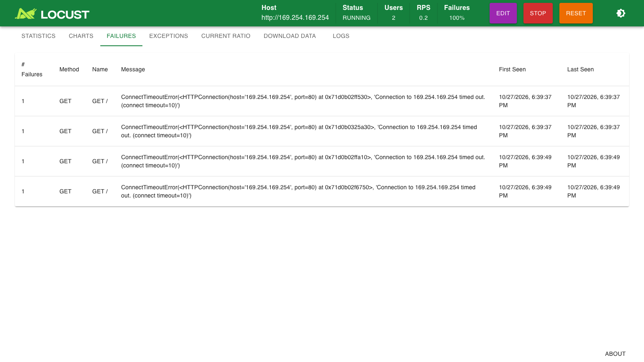Select the Failures tab
Screen dimensions: 644x362
pyautogui.click(x=121, y=36)
